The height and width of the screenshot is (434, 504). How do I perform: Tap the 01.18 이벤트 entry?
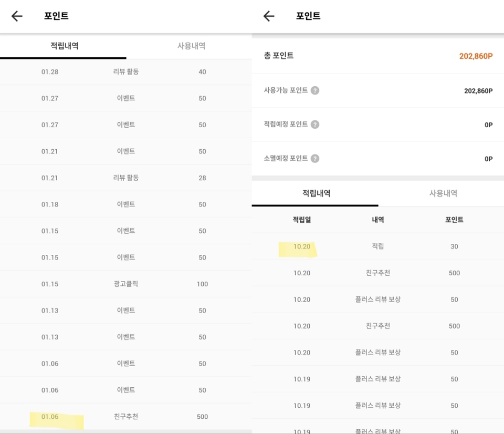126,204
